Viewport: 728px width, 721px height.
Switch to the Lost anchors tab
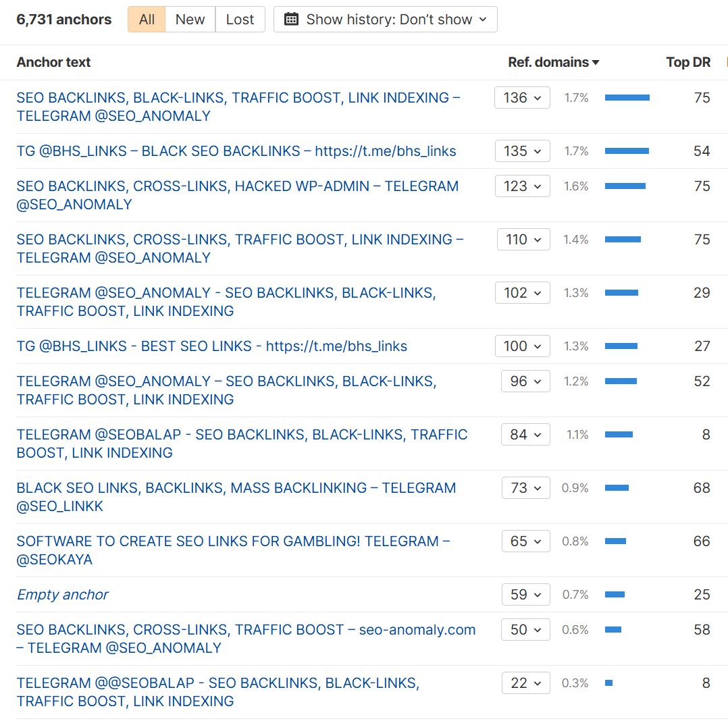[x=240, y=20]
